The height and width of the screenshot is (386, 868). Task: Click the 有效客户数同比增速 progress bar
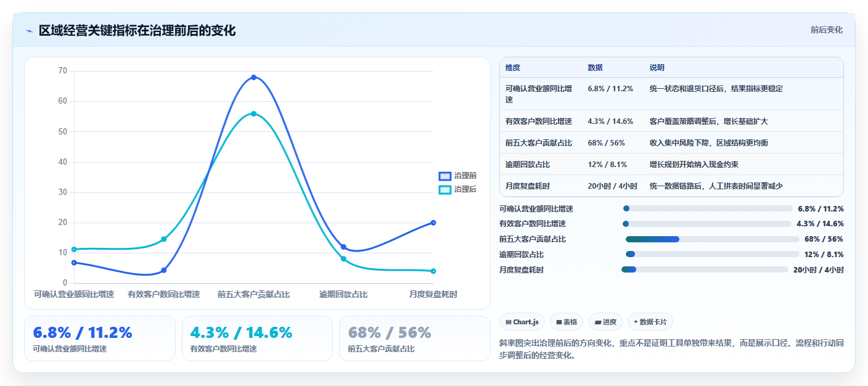(x=707, y=224)
